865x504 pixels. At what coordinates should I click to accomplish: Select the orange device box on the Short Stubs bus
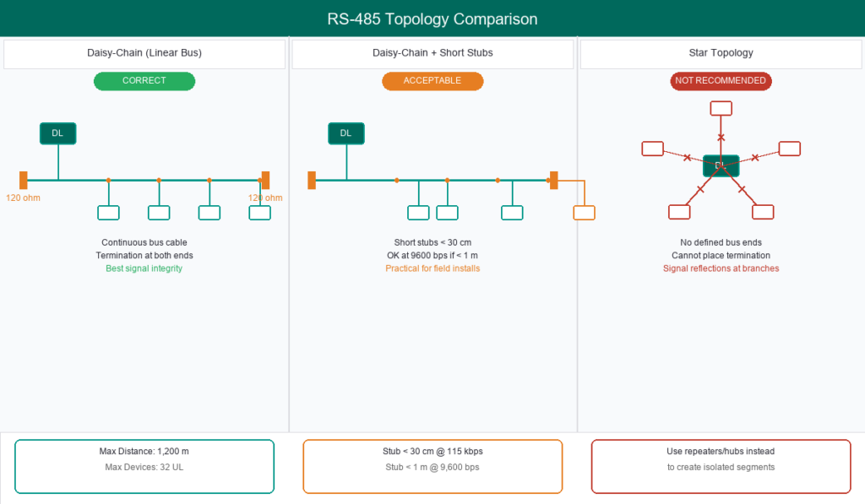[585, 213]
